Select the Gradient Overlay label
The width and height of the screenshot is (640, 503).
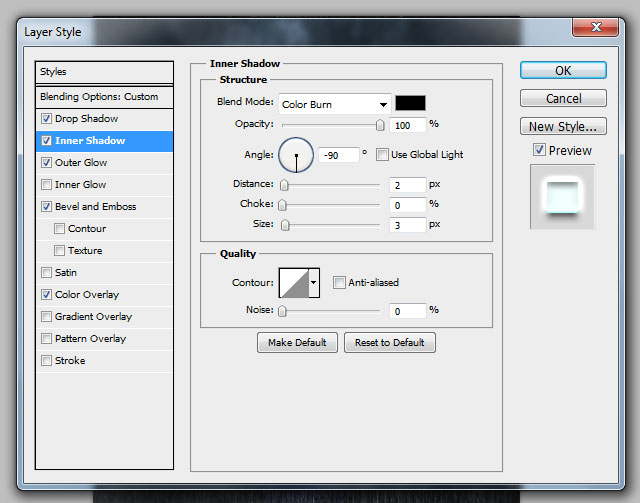93,317
